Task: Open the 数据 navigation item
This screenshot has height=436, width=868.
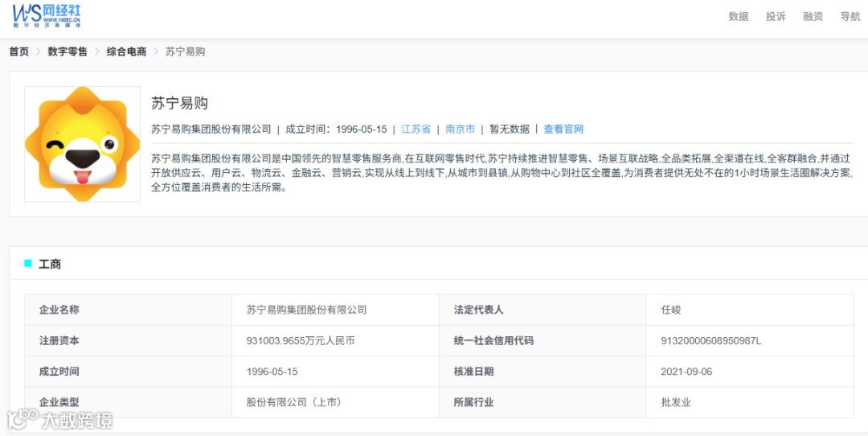Action: pyautogui.click(x=739, y=17)
